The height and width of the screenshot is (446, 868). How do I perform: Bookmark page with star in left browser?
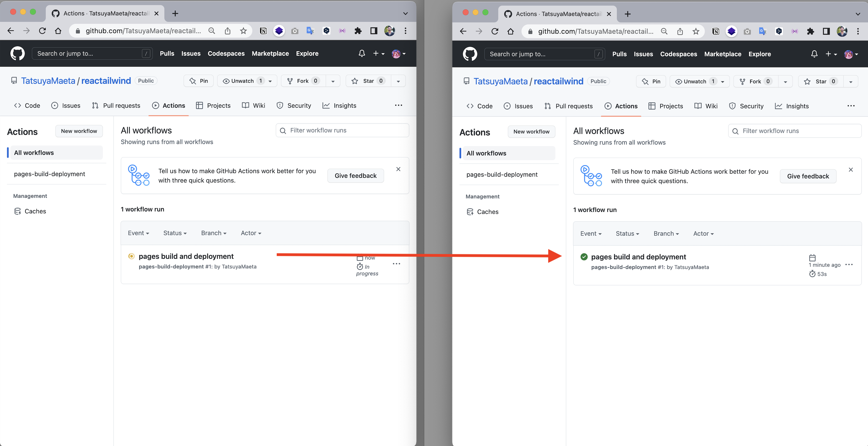click(243, 31)
